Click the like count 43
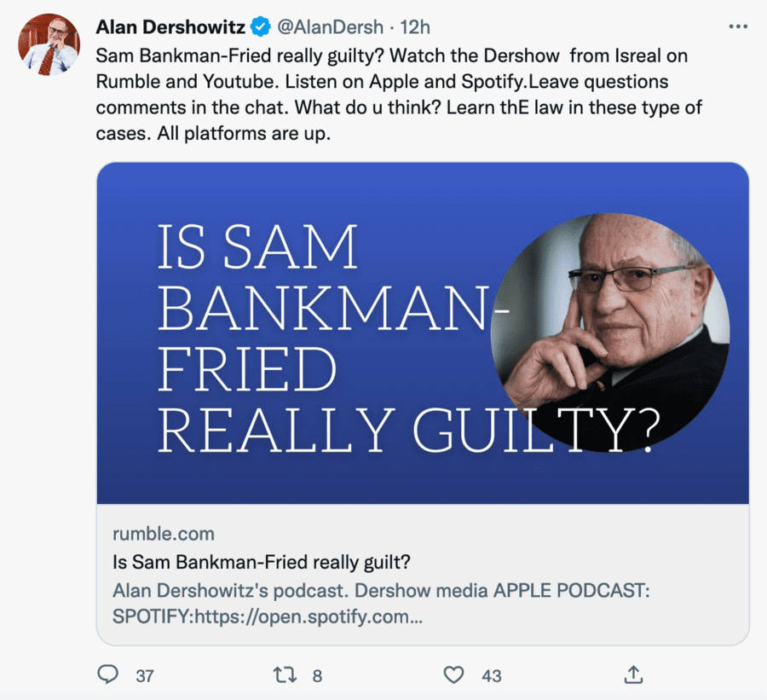Viewport: 767px width, 700px height. tap(492, 676)
